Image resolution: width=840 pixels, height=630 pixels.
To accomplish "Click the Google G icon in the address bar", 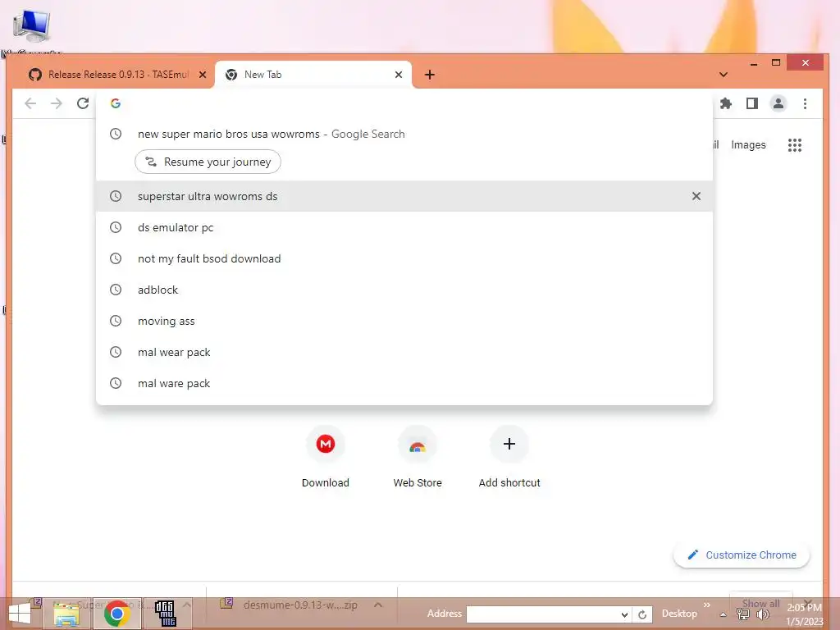I will pos(116,103).
